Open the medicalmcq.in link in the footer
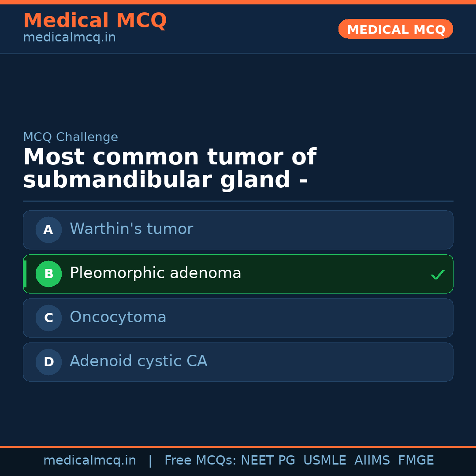476x476 pixels. tap(89, 461)
